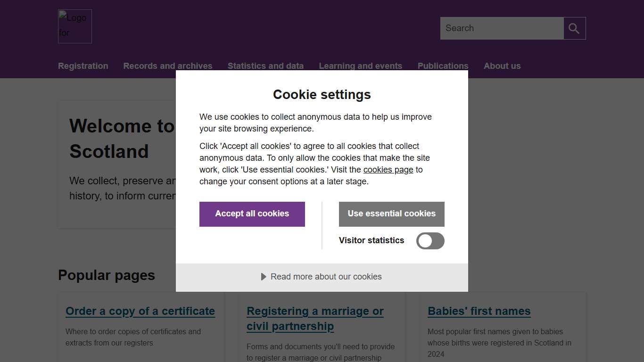Open Babies' first names link
Image resolution: width=644 pixels, height=362 pixels.
tap(479, 311)
